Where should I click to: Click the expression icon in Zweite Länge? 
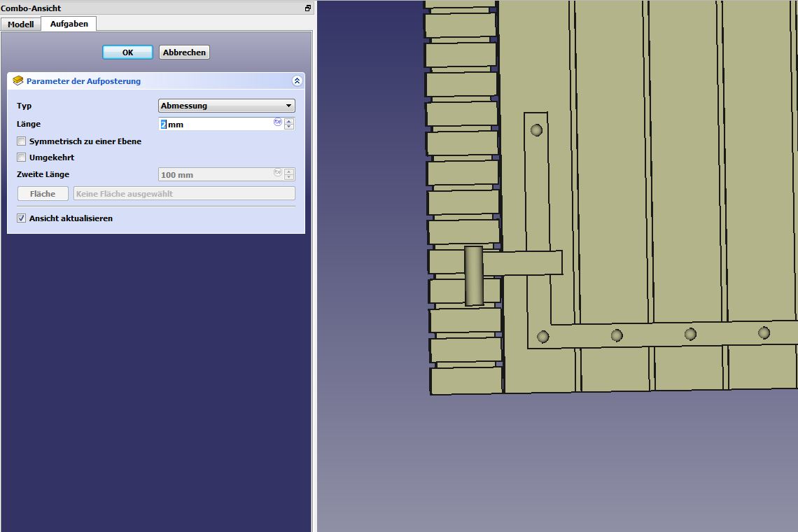click(277, 172)
